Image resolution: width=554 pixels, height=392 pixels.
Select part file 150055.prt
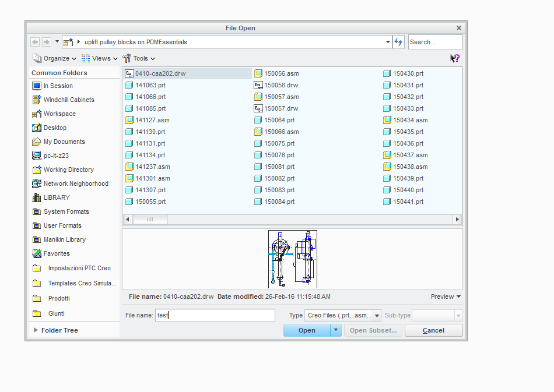click(x=146, y=202)
